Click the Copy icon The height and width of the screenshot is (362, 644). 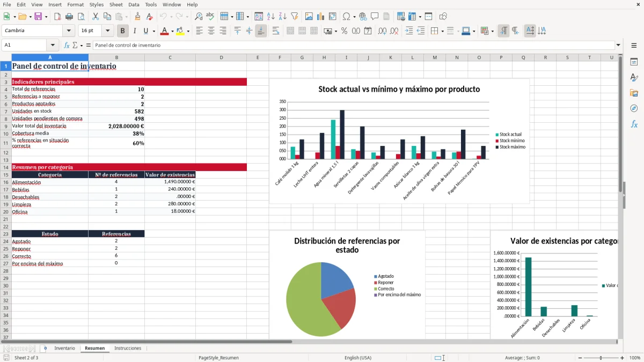pos(107,17)
